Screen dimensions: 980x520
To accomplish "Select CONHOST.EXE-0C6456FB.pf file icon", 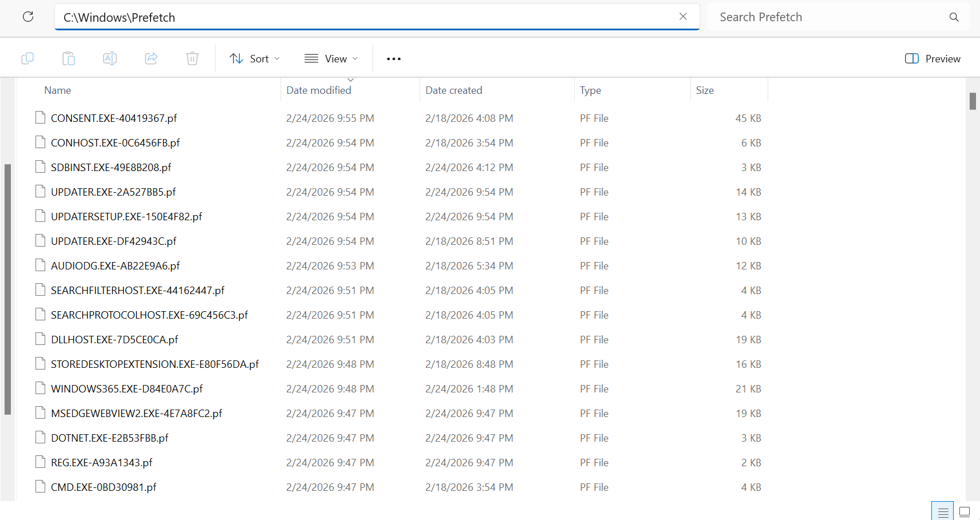I will tap(40, 142).
